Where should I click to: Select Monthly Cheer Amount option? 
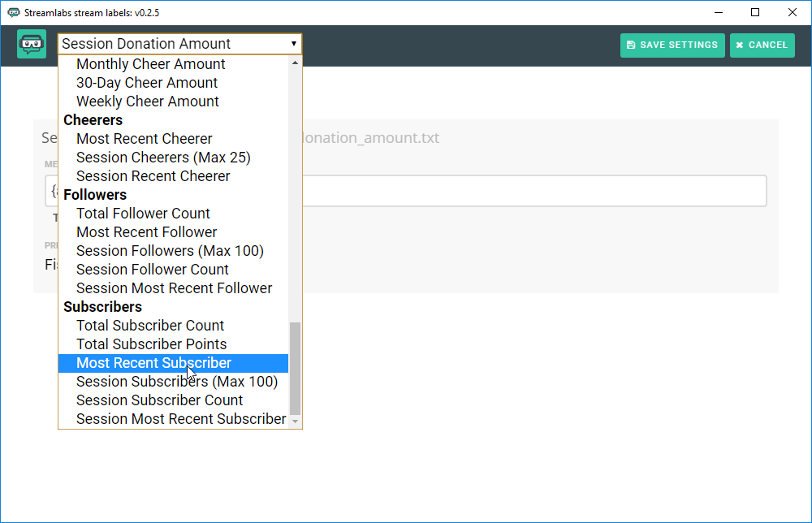click(173, 64)
